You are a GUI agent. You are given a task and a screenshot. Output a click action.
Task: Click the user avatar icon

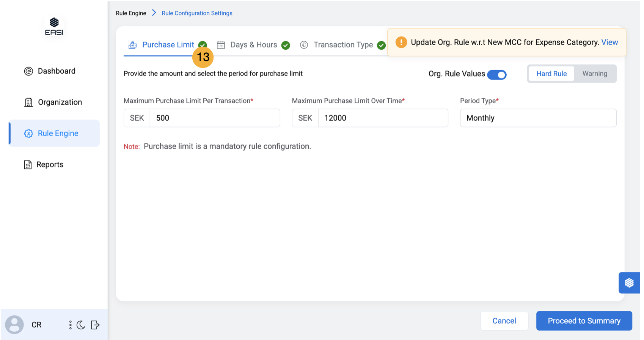coord(14,325)
